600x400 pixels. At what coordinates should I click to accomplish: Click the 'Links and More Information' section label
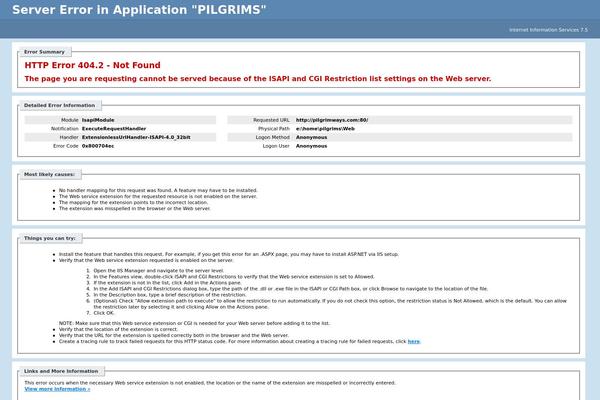coord(61,371)
